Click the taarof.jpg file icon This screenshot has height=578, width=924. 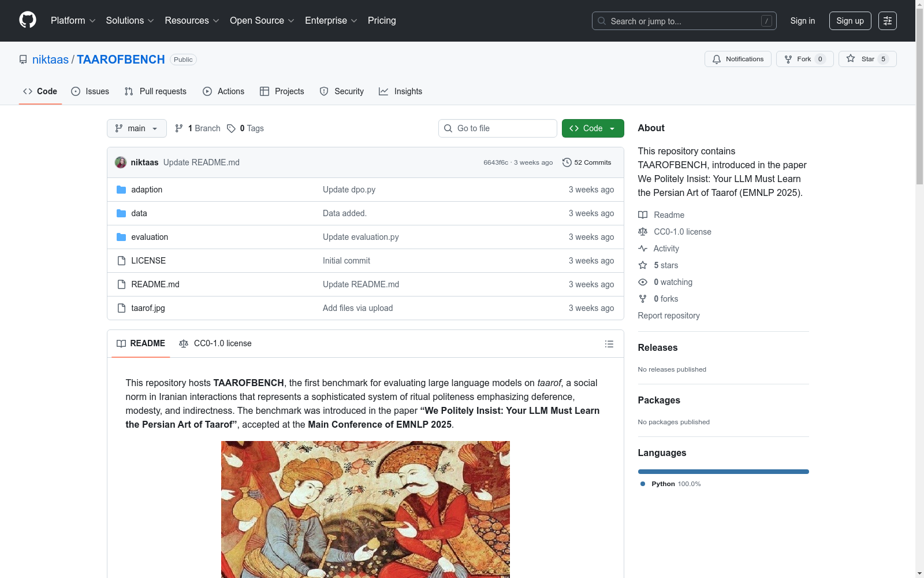(121, 308)
